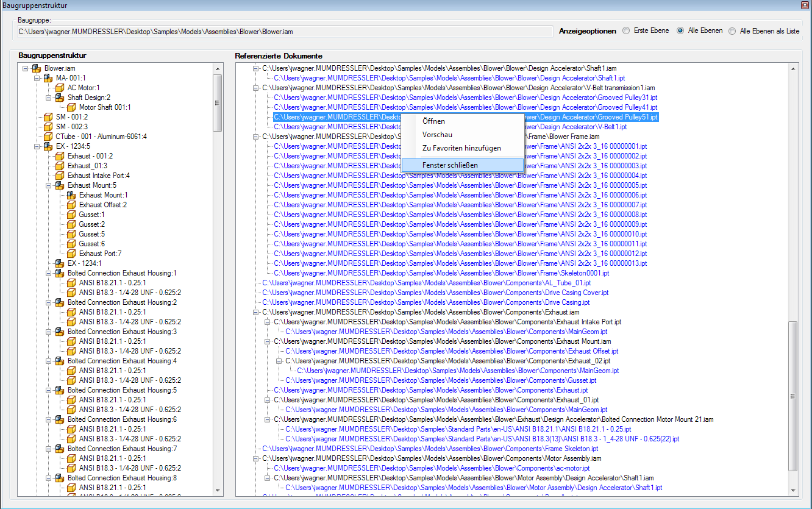The height and width of the screenshot is (509, 812).
Task: Click the documents panel scrollbar thumb
Action: point(793,396)
